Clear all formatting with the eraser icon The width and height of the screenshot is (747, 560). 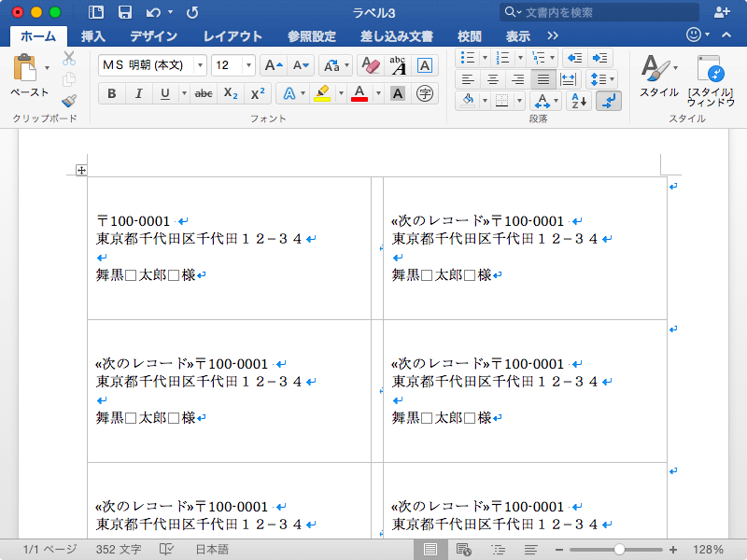(x=370, y=65)
